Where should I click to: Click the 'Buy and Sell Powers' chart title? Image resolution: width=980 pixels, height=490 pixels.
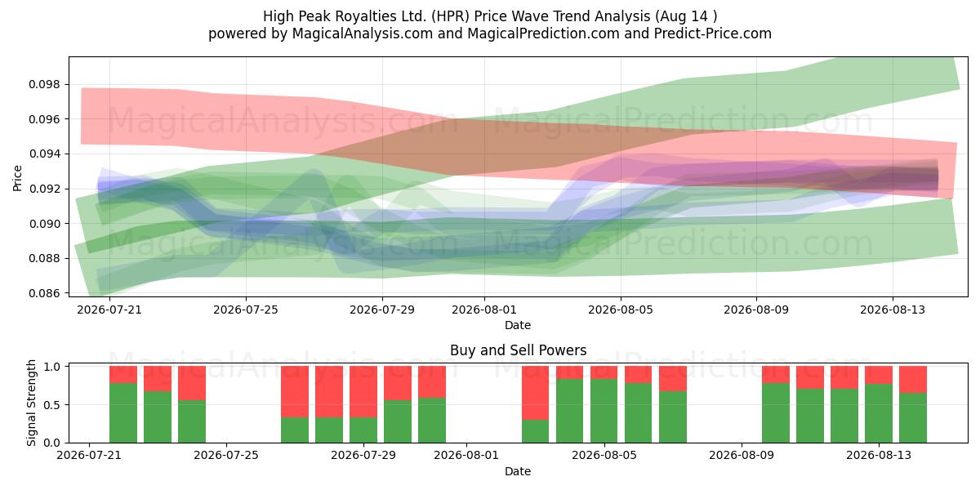[518, 350]
